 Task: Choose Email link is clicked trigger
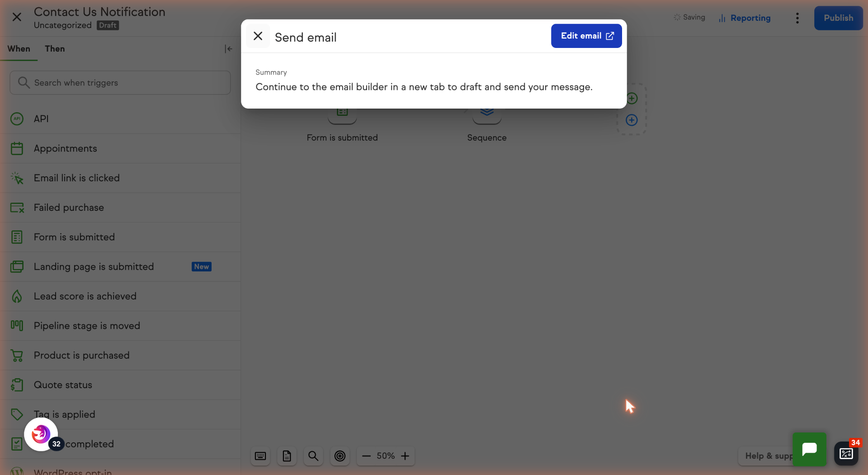(120, 178)
